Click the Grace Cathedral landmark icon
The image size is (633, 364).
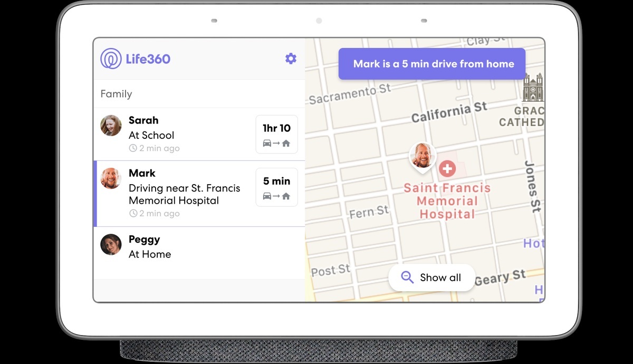click(533, 88)
